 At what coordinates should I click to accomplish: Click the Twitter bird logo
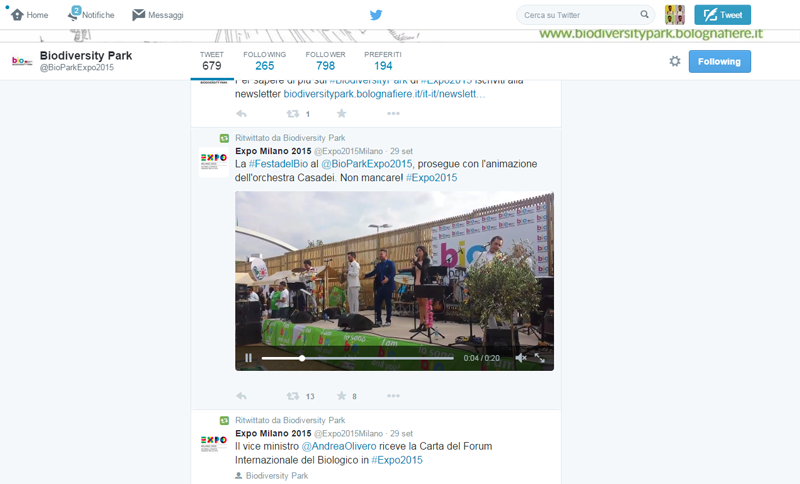[376, 15]
